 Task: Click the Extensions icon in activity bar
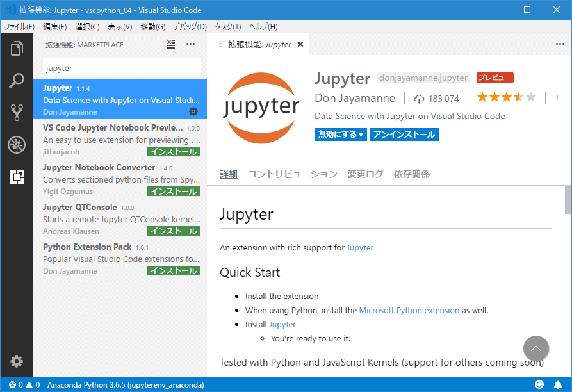tap(17, 177)
